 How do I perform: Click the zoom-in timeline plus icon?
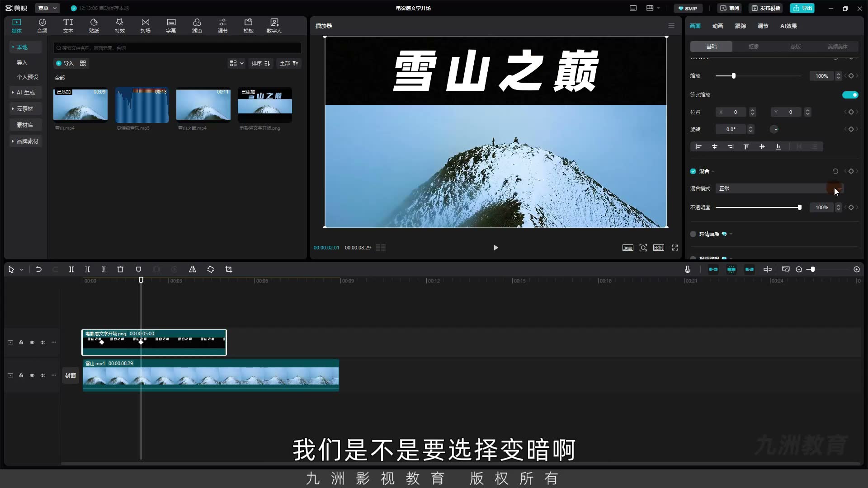coord(857,269)
